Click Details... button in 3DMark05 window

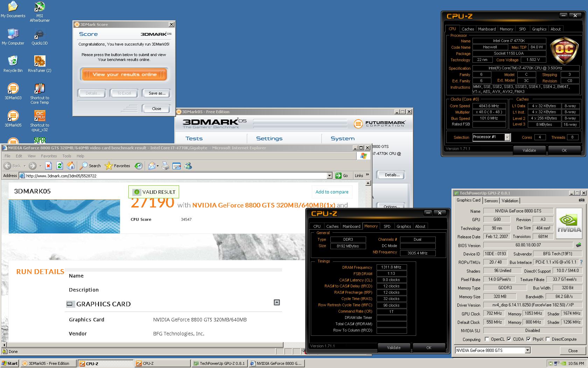click(x=392, y=175)
